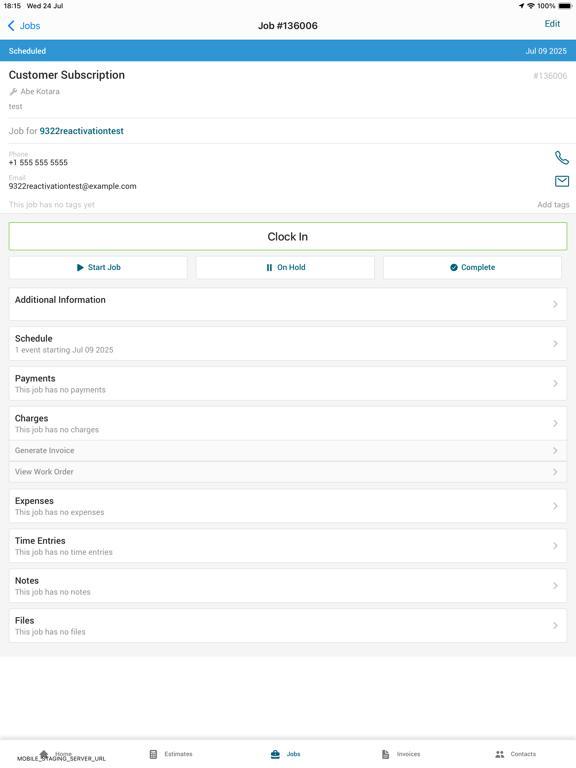Tap 'This job has no tags yet'
This screenshot has width=576, height=768.
tap(52, 205)
